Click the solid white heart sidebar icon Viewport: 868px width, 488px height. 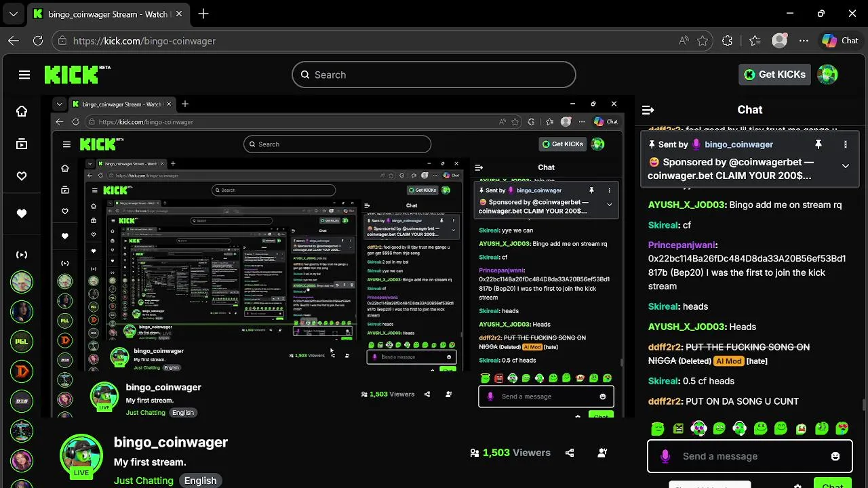pos(22,213)
